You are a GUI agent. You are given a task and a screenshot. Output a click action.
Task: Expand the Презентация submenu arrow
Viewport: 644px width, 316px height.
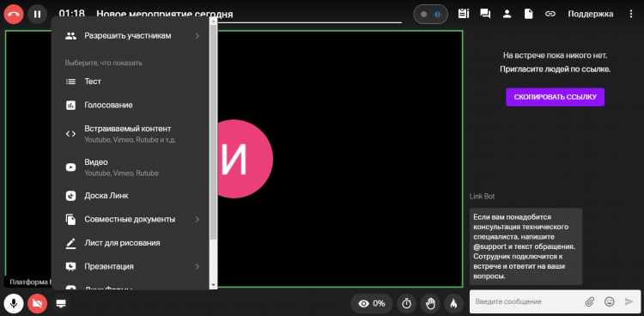197,266
